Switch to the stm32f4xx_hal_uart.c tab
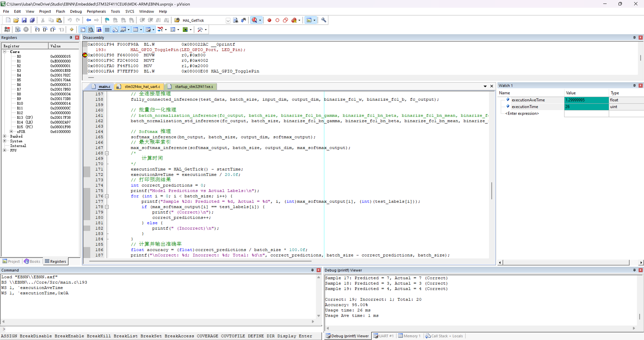This screenshot has width=644, height=340. [x=139, y=86]
